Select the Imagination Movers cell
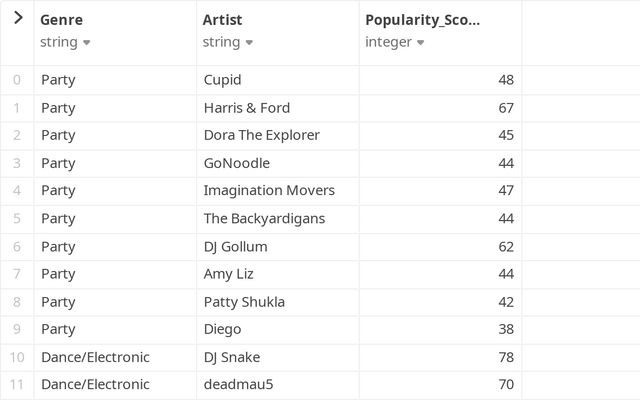The width and height of the screenshot is (640, 400). tap(278, 191)
